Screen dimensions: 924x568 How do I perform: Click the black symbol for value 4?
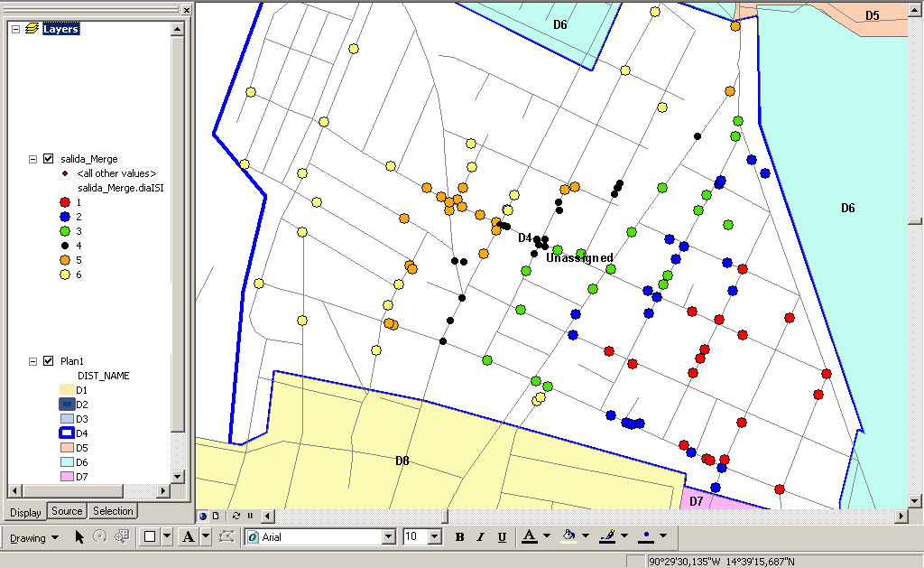tap(65, 246)
